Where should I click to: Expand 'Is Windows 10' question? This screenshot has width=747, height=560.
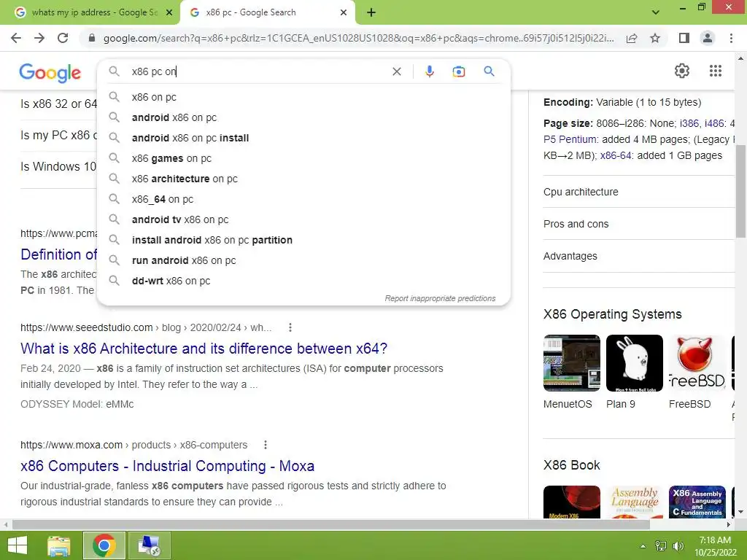(58, 167)
